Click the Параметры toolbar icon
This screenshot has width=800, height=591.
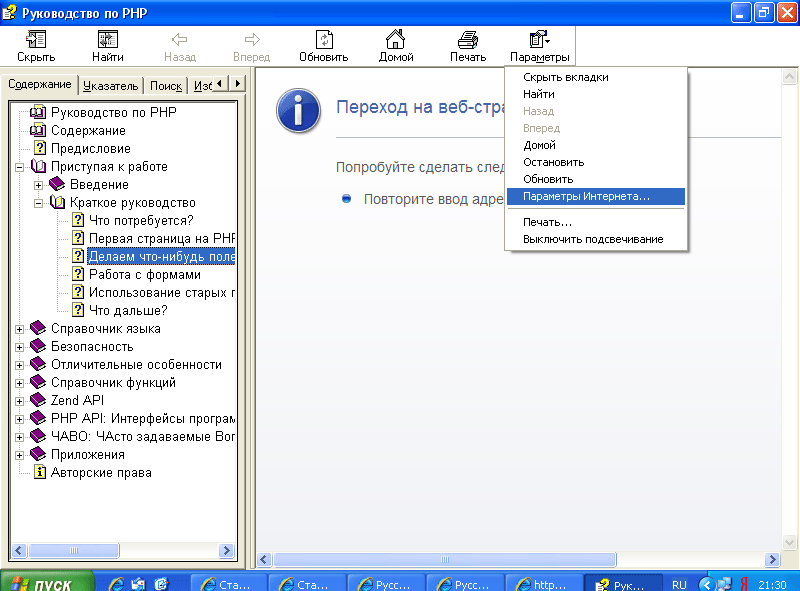click(x=539, y=39)
